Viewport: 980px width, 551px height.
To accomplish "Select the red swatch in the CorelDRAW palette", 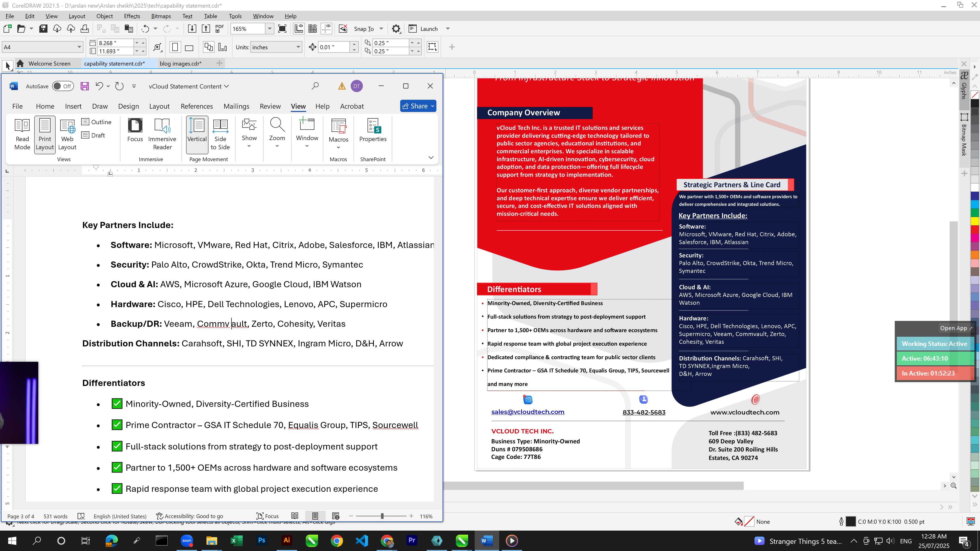I will pyautogui.click(x=975, y=229).
